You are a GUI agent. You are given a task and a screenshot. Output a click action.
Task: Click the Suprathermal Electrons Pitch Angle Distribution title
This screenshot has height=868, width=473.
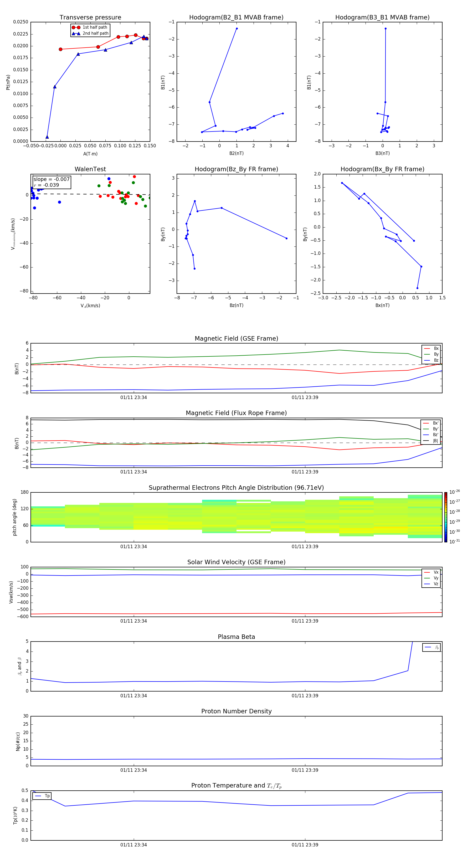click(236, 488)
